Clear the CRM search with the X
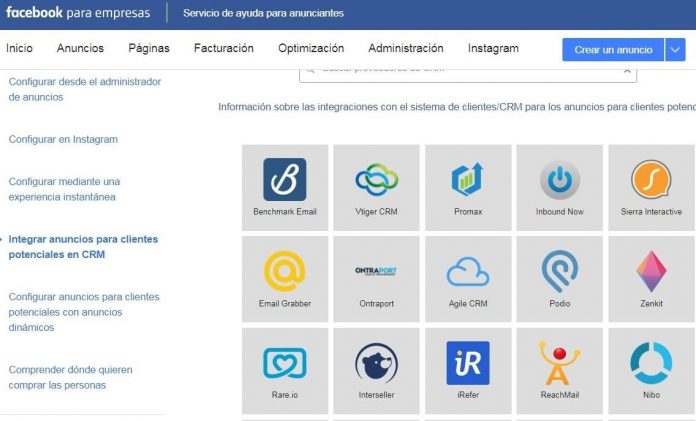 [x=627, y=71]
